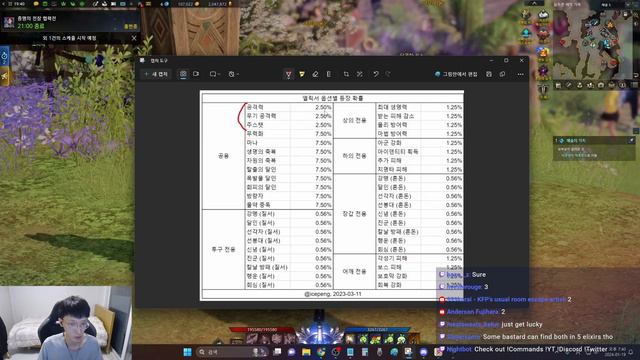This screenshot has width=640, height=360.
Task: Open the Snipping Tool more options menu
Action: 520,74
